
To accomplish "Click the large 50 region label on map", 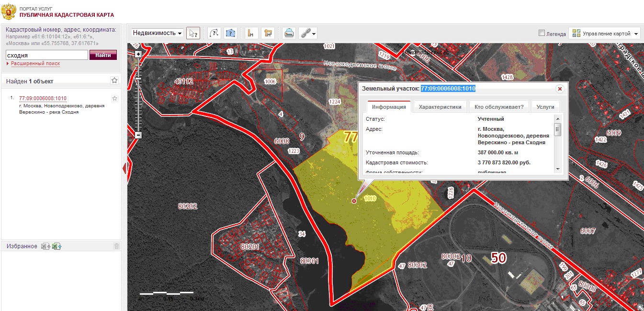I will pos(498,258).
